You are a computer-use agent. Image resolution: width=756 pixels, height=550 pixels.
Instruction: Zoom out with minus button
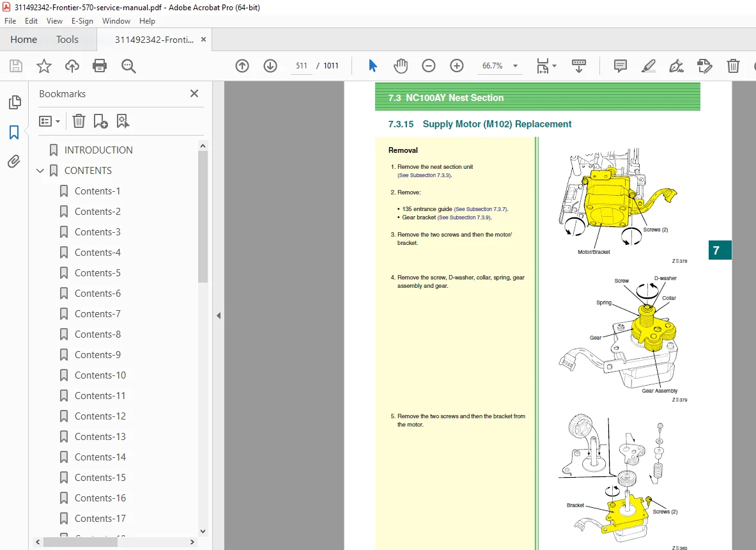click(x=429, y=66)
